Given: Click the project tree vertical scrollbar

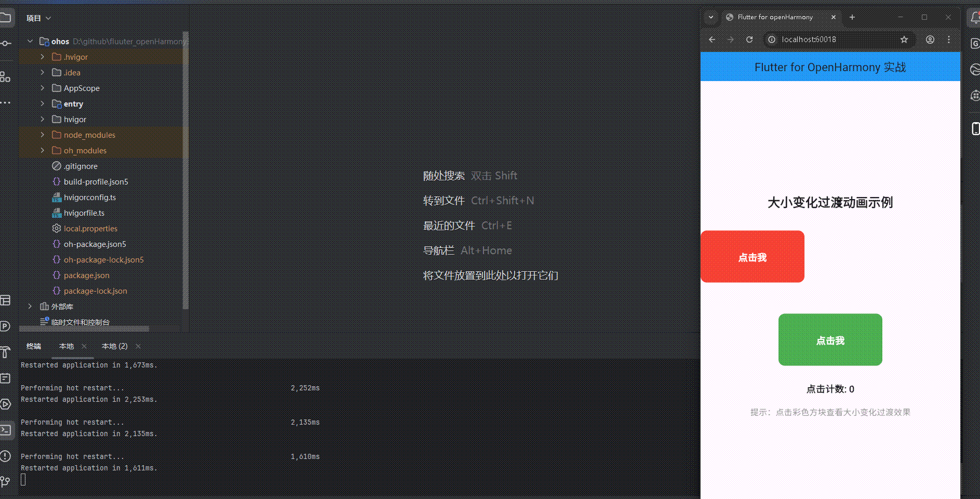Looking at the screenshot, I should (x=185, y=172).
